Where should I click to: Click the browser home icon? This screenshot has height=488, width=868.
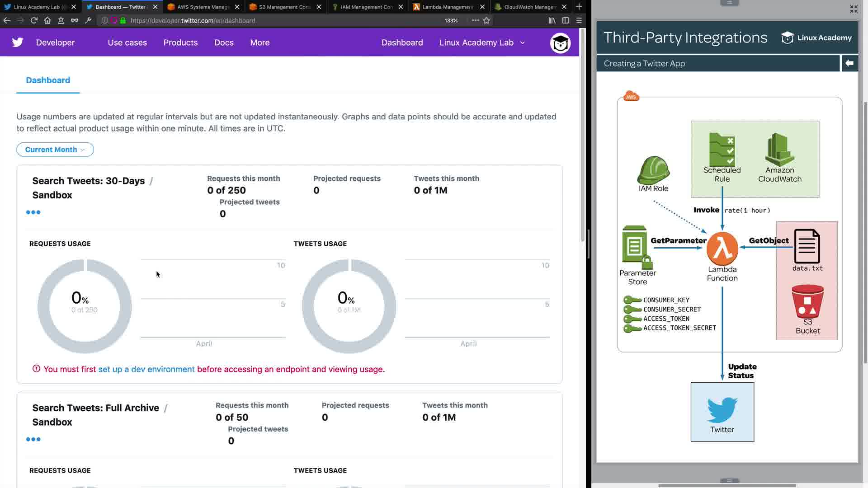coord(47,20)
